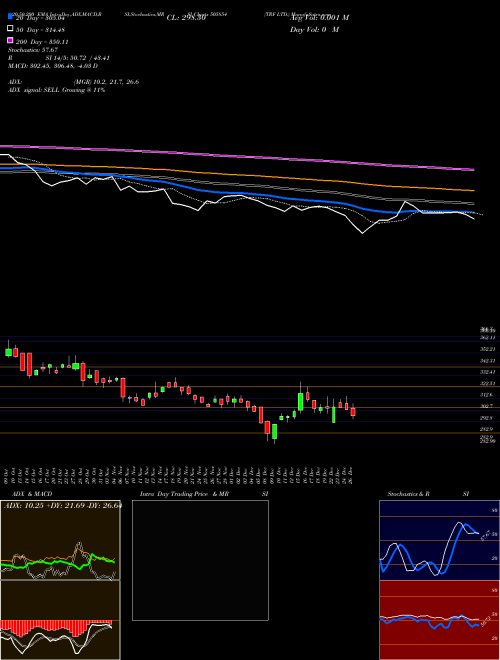This screenshot has width=500, height=660.
Task: Click the 312.6 price axis label
Action: point(487,395)
